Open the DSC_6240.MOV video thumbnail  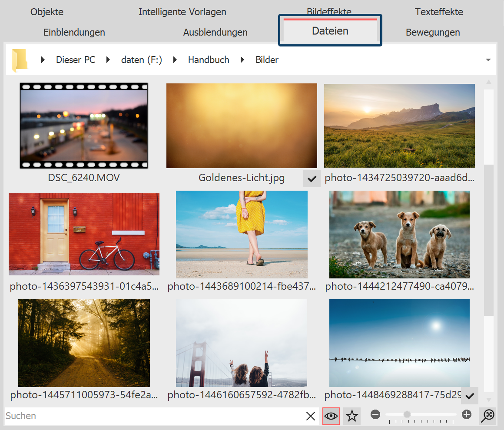[84, 126]
